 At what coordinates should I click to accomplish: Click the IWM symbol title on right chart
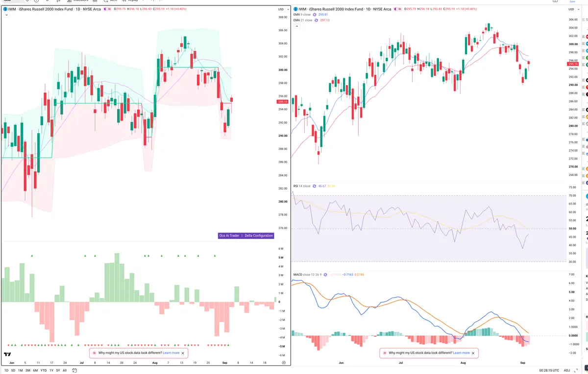point(345,9)
